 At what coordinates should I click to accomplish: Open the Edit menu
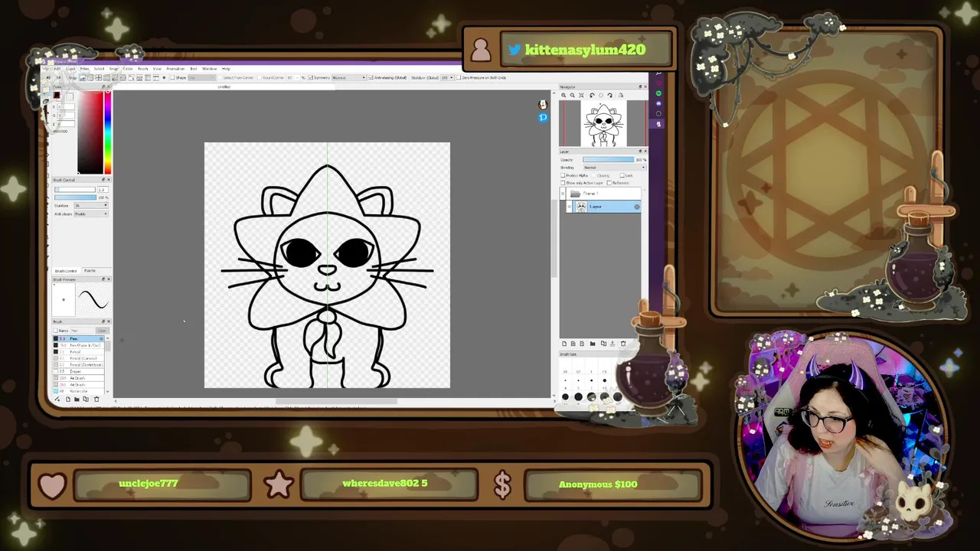click(57, 69)
